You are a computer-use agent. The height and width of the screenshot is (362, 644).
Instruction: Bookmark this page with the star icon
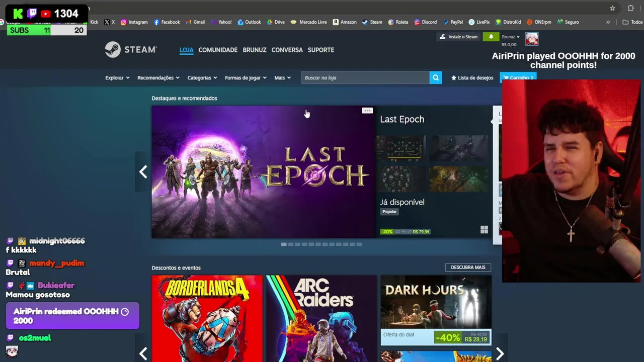612,8
